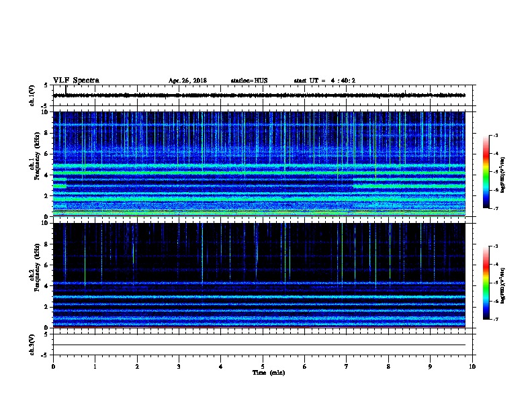
Task: Click the "8" kHz tick on ch.1 frequency axis
Action: 46,133
